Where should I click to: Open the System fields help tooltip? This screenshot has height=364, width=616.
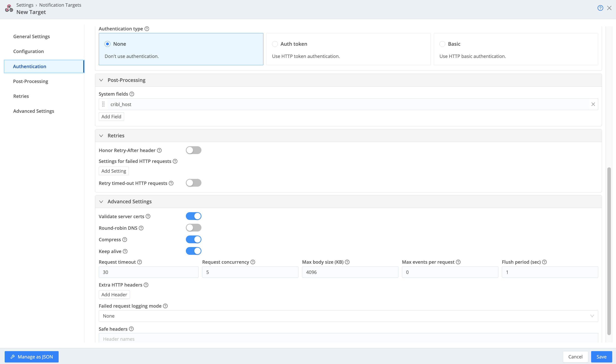(x=132, y=94)
